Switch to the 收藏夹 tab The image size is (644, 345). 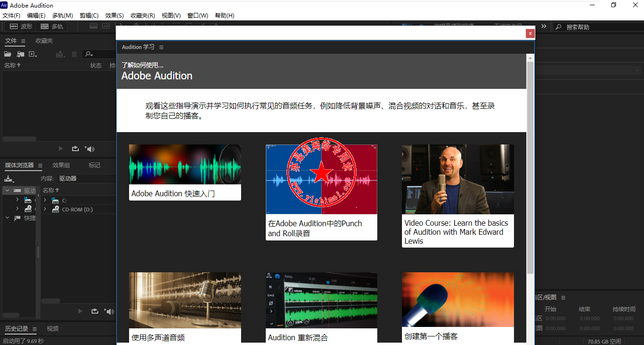[x=44, y=41]
